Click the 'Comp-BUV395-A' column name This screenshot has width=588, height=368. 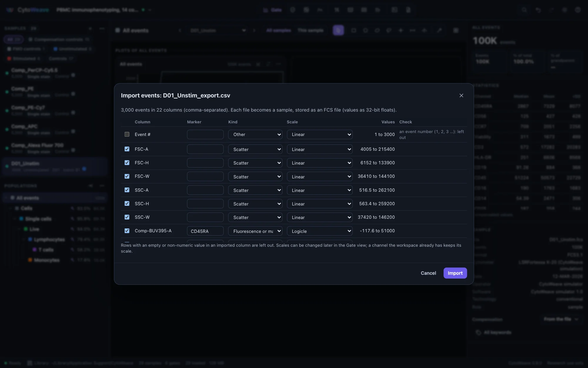(x=153, y=231)
